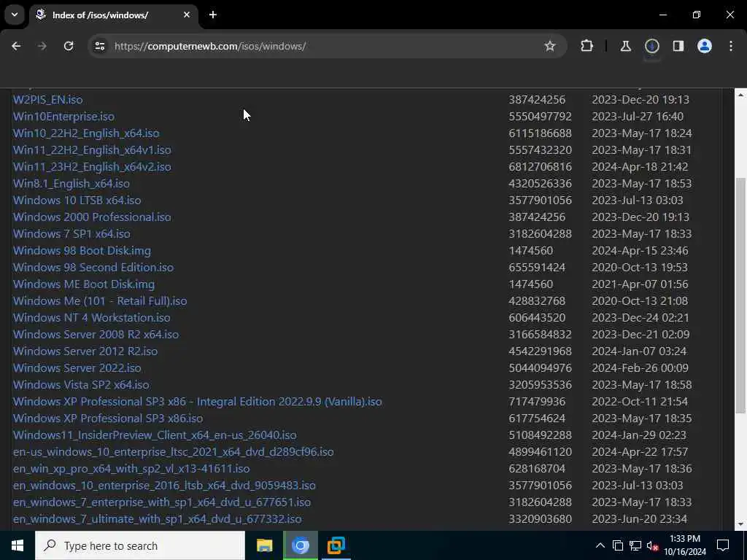Show downloads in Chrome toolbar
Viewport: 747px width, 560px height.
(652, 46)
